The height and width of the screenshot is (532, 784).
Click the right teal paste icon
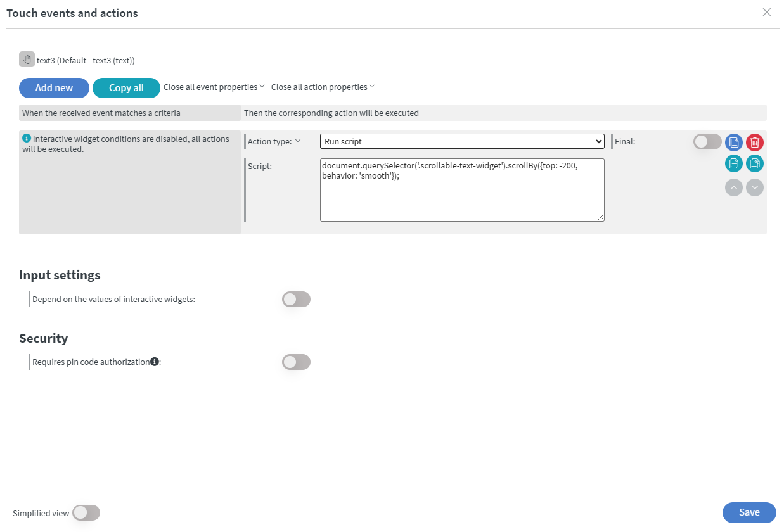coord(755,163)
